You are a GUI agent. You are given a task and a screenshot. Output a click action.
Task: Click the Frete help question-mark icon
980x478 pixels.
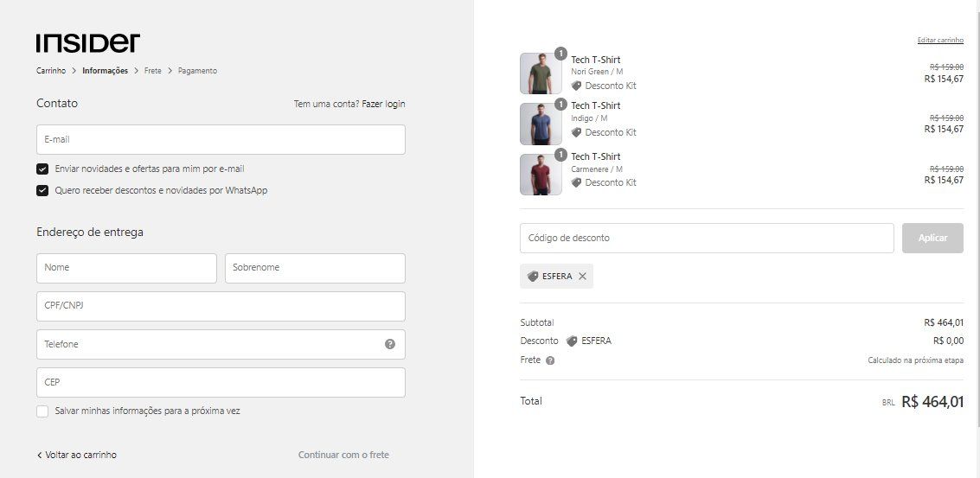550,360
